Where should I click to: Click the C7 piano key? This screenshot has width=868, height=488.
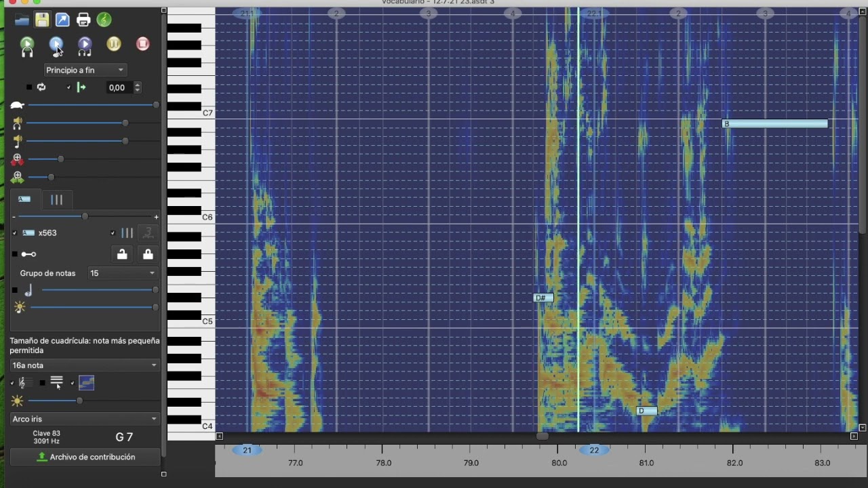[x=191, y=113]
